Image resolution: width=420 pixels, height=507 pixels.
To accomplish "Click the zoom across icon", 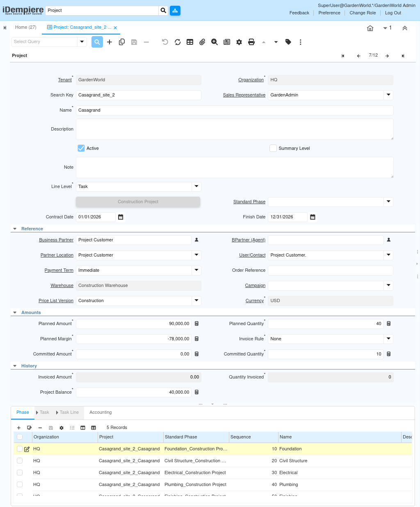I will 215,42.
